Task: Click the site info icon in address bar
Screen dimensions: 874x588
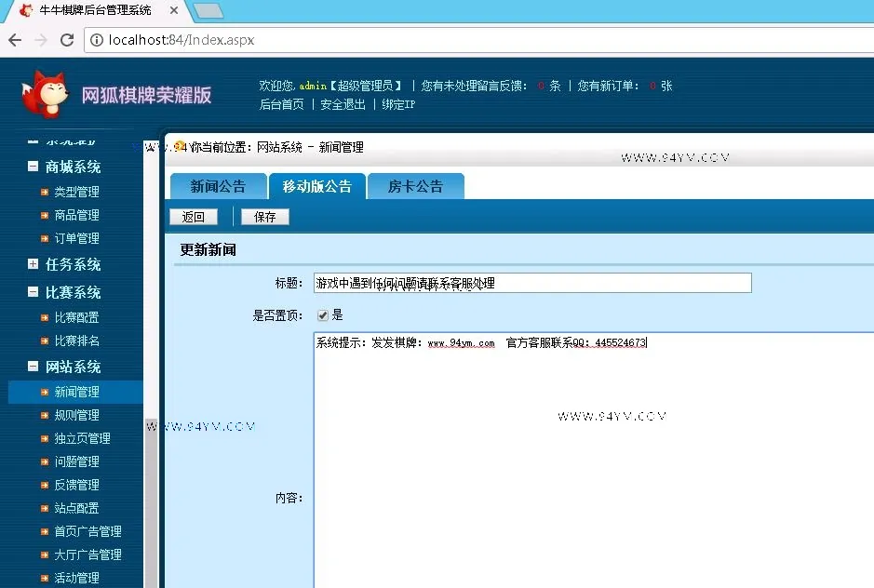Action: tap(97, 40)
